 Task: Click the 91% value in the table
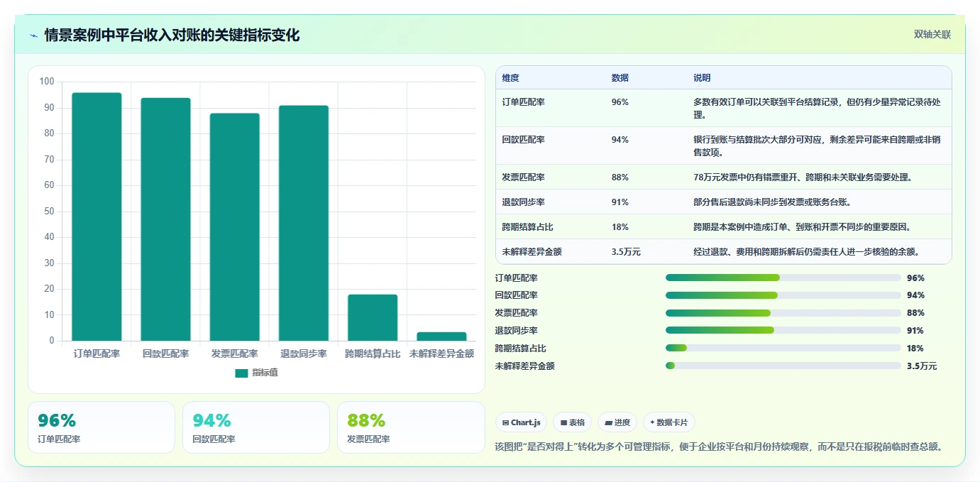(x=620, y=202)
